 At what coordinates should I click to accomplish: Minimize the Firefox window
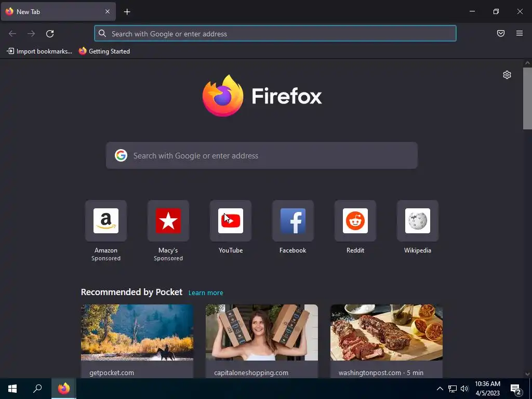tap(472, 11)
